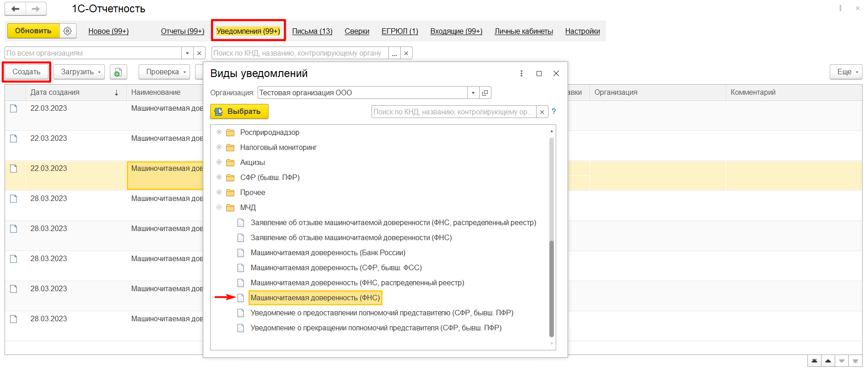Select Заявление об отзыве машиночитаемой доверенности (ФНС)

(351, 238)
